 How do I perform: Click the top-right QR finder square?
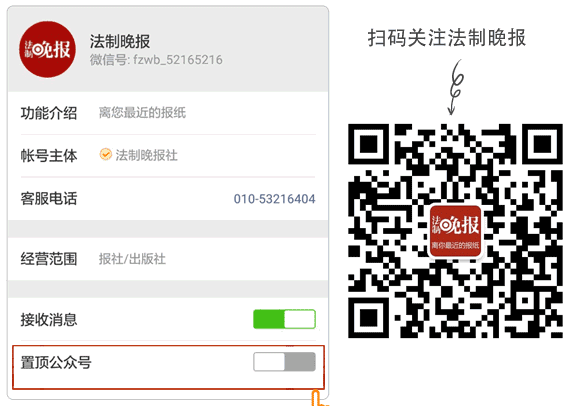pos(542,144)
